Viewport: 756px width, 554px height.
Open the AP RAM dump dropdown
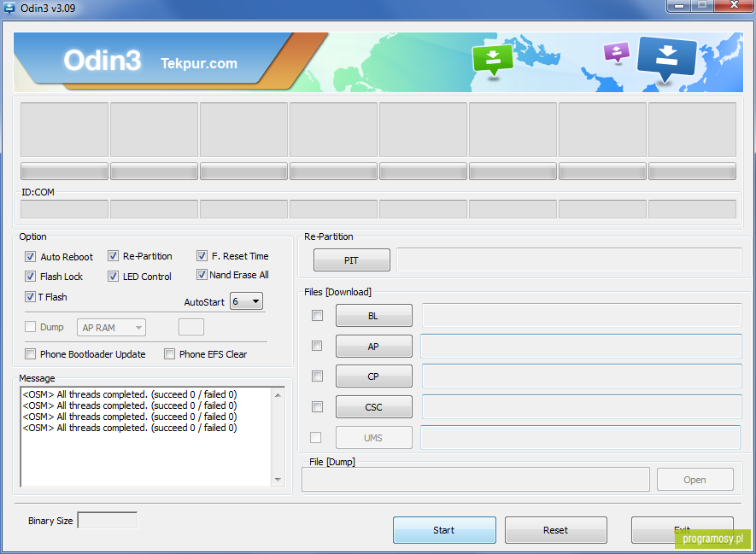pos(111,328)
